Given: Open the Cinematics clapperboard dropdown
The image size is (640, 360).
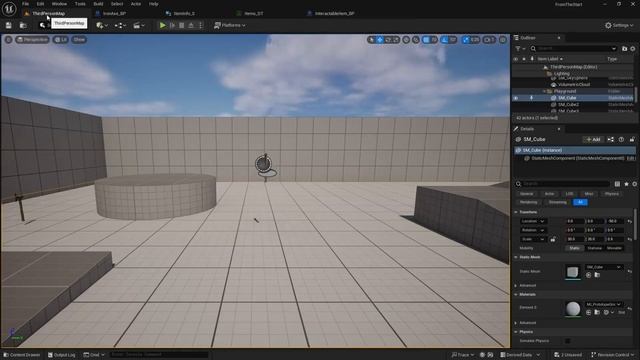Looking at the screenshot, I should click(x=139, y=25).
